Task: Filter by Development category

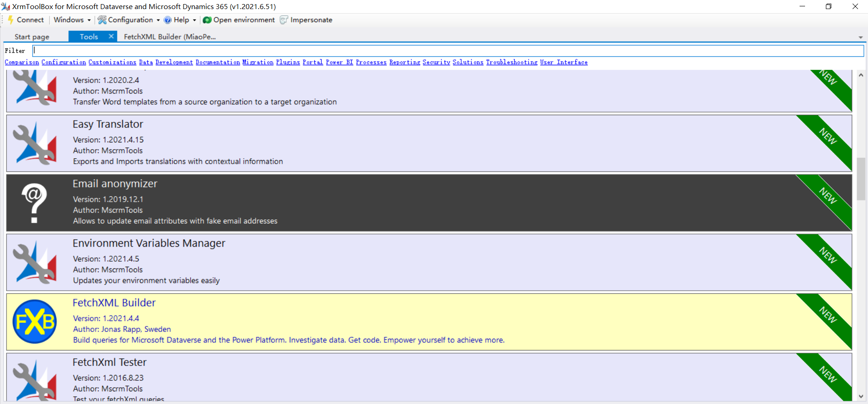Action: [x=174, y=62]
